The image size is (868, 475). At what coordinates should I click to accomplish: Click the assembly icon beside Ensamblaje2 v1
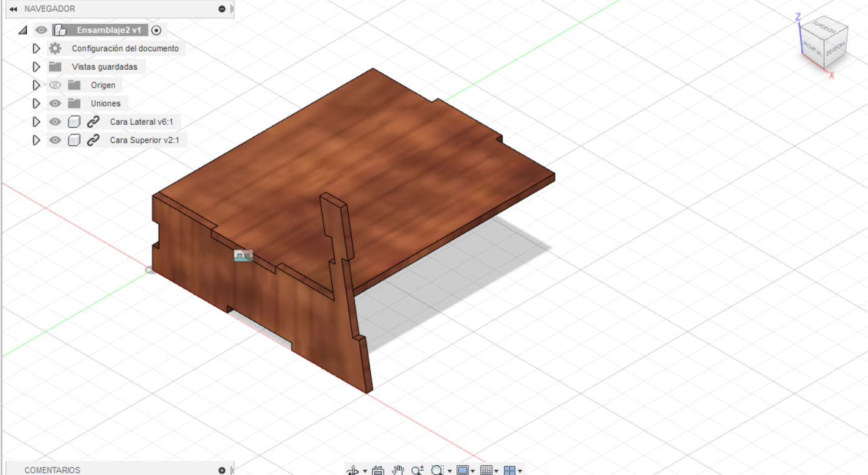click(x=60, y=30)
